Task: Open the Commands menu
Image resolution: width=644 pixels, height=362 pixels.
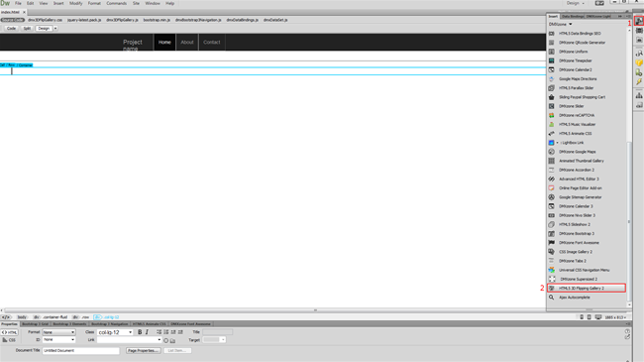Action: click(x=117, y=3)
